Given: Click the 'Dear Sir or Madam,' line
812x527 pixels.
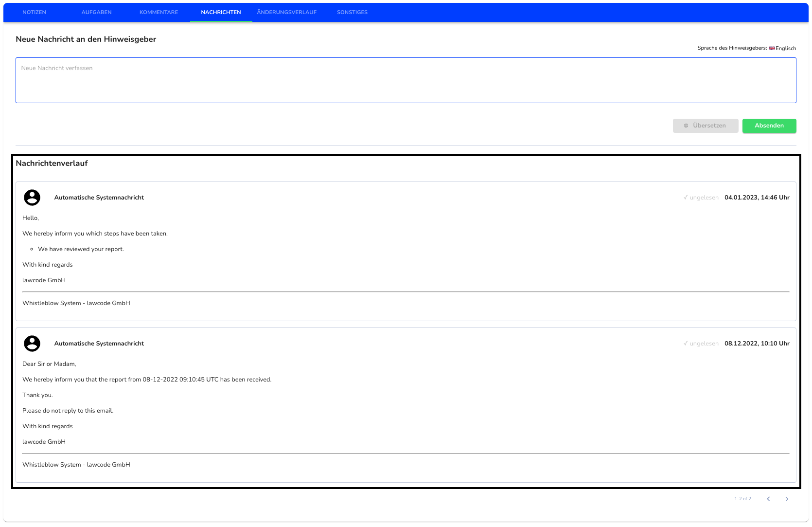Looking at the screenshot, I should pyautogui.click(x=49, y=364).
